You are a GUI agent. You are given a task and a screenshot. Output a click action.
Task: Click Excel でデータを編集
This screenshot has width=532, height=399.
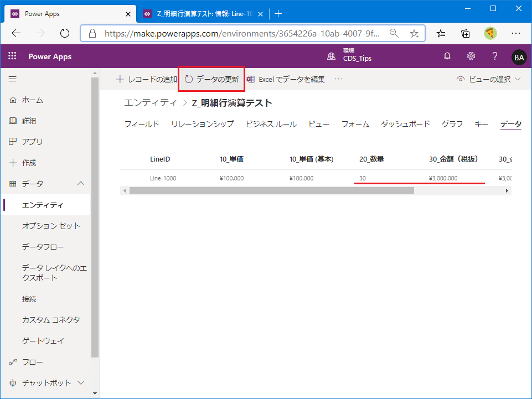[x=286, y=79]
